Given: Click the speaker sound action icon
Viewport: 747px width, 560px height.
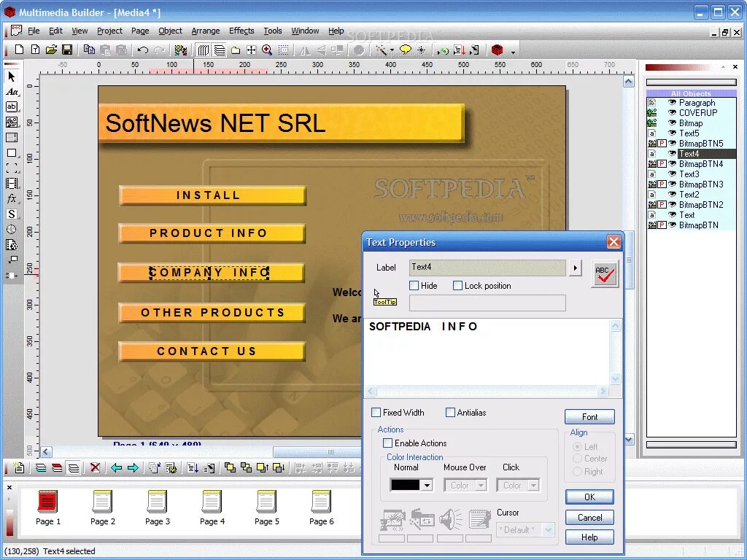Looking at the screenshot, I should click(450, 519).
